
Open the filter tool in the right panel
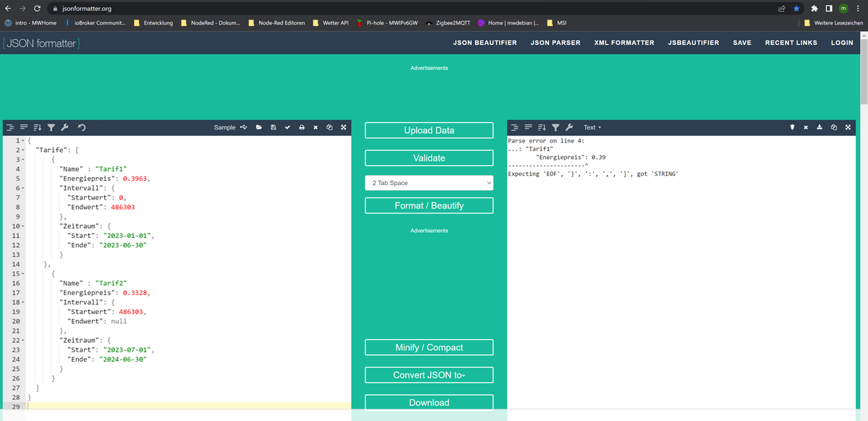pos(556,127)
